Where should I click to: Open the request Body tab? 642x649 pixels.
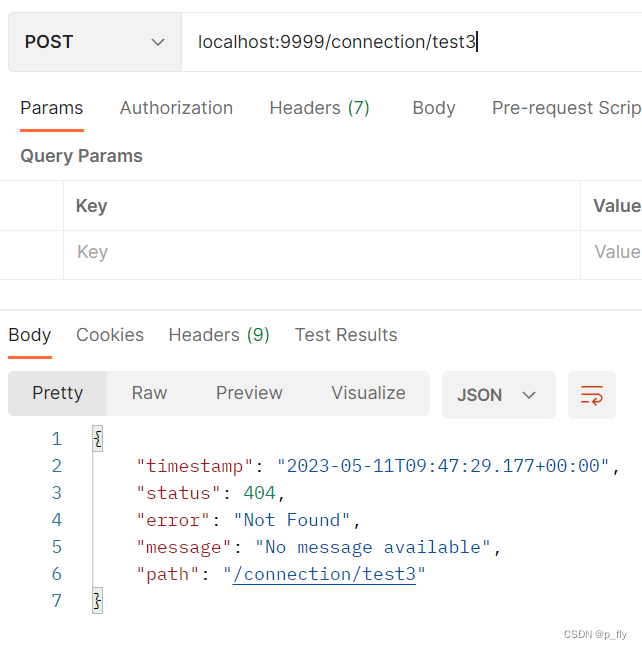[x=434, y=108]
